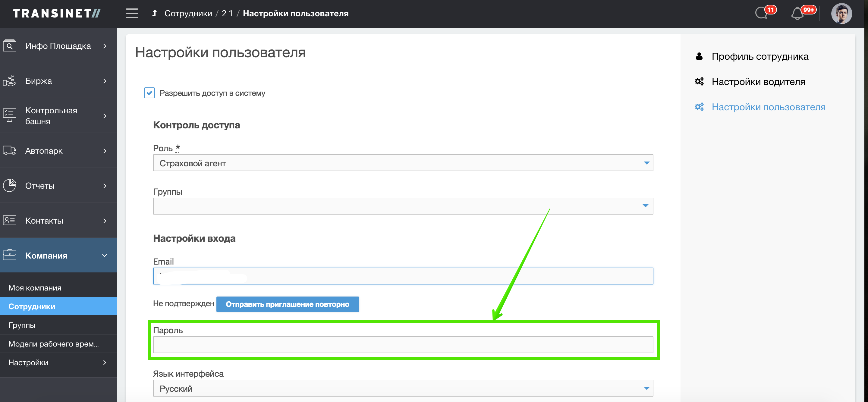This screenshot has width=868, height=402.
Task: Select Моя компания in sidebar
Action: [x=35, y=288]
